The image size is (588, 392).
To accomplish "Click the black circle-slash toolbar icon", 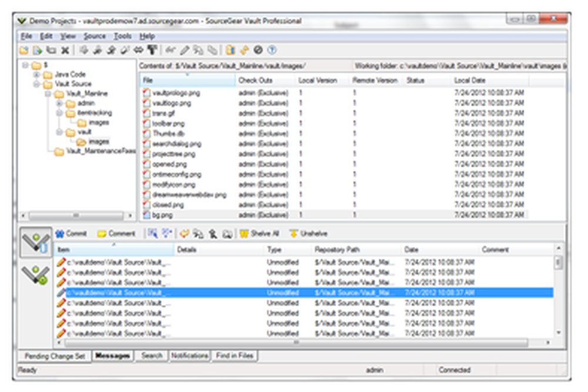I will tap(258, 50).
